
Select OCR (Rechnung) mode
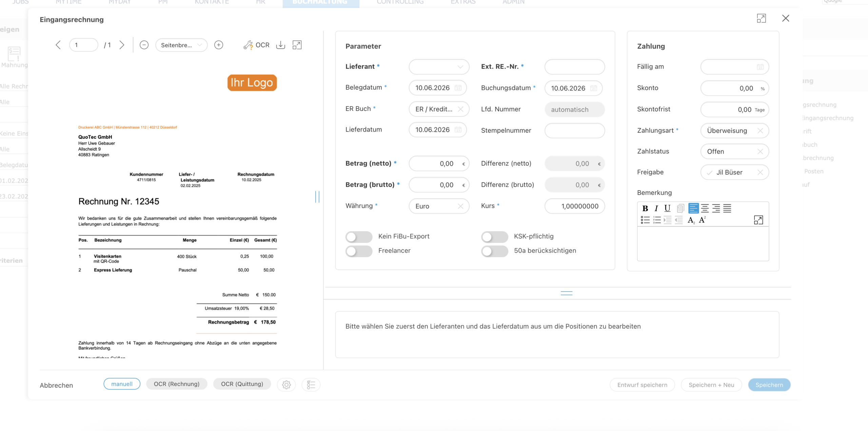pyautogui.click(x=177, y=384)
